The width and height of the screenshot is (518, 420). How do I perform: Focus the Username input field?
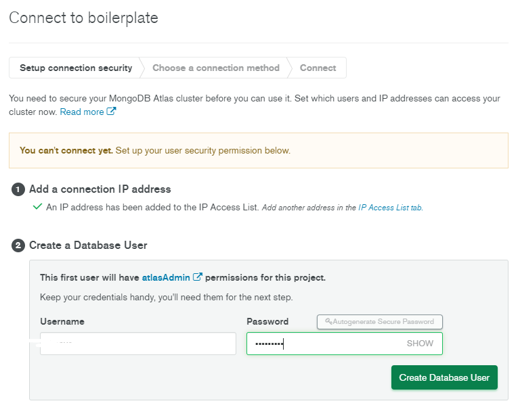pos(138,344)
